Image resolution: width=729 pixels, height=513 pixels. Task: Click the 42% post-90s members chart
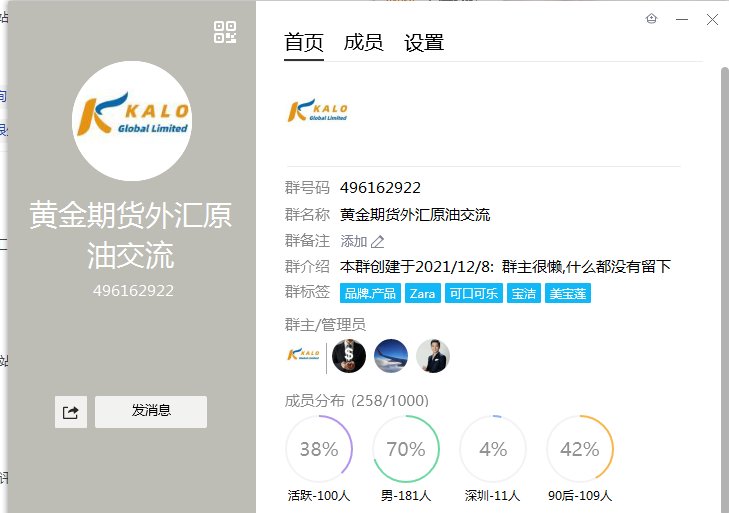tap(580, 449)
